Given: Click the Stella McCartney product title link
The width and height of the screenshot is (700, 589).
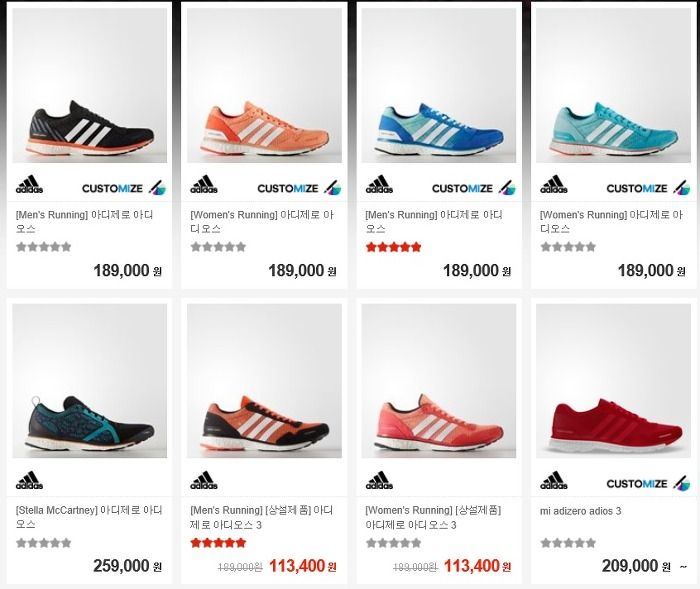Looking at the screenshot, I should click(x=89, y=517).
